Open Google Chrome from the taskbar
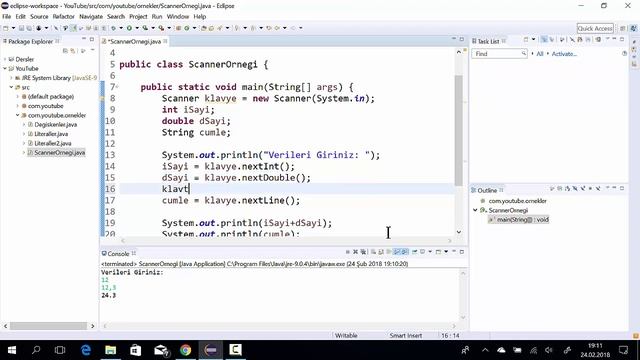The height and width of the screenshot is (360, 640). [x=186, y=350]
